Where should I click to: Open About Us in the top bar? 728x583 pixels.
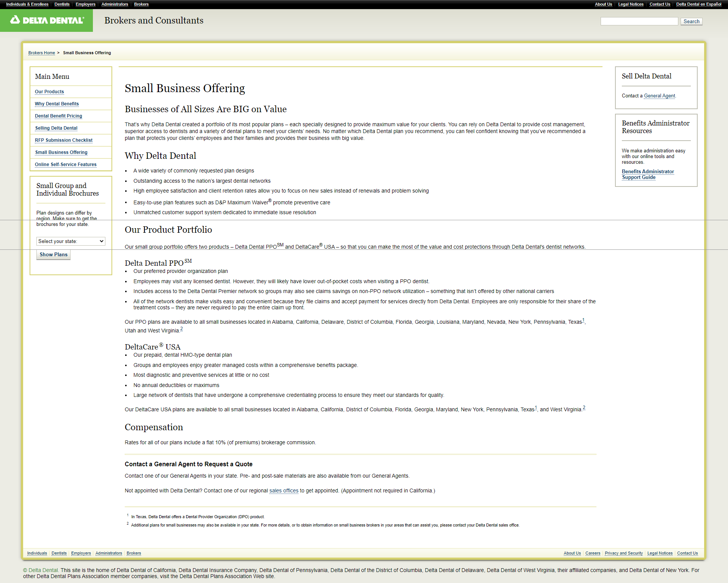pos(603,5)
